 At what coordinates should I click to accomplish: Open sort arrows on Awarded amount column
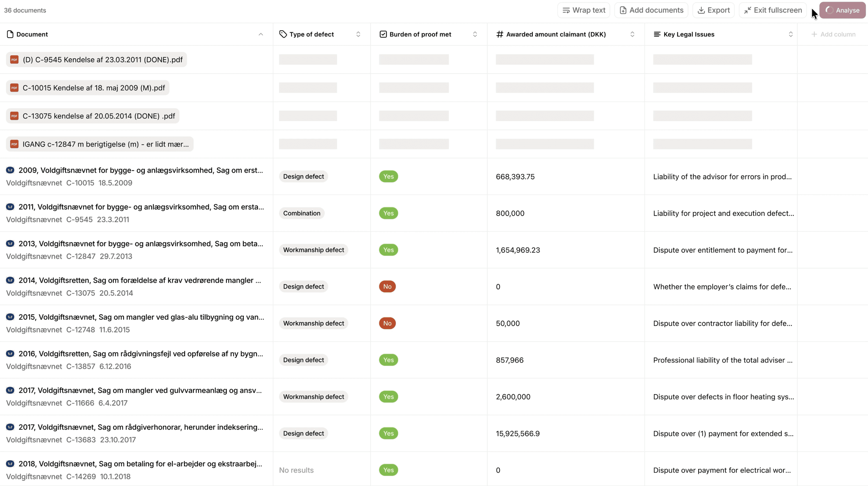(632, 34)
